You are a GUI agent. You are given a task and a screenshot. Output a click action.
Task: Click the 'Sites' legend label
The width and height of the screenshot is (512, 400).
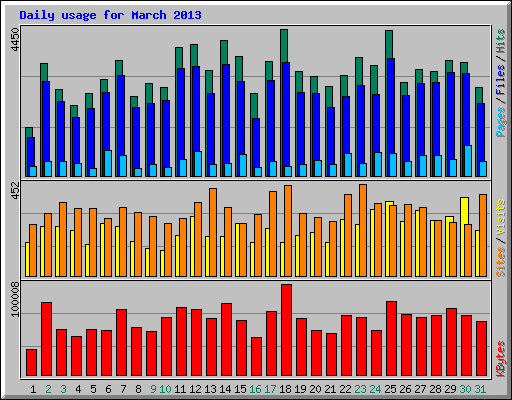(501, 262)
